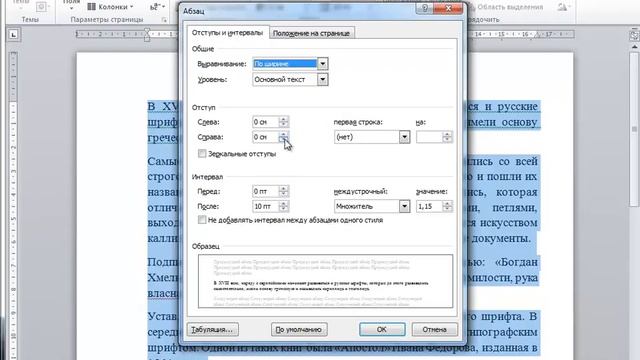Open the Уровень outline level dropdown
Image resolution: width=640 pixels, height=360 pixels.
coord(322,80)
